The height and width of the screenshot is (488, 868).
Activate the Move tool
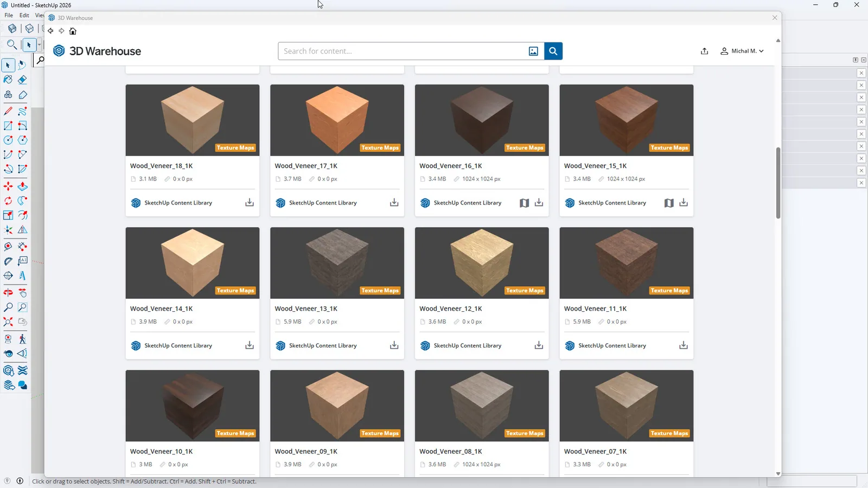point(8,187)
